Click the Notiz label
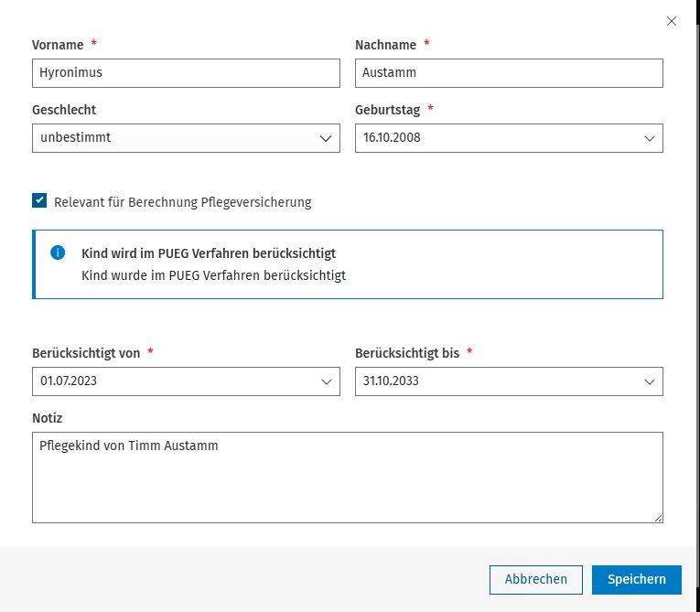700x612 pixels. coord(47,418)
